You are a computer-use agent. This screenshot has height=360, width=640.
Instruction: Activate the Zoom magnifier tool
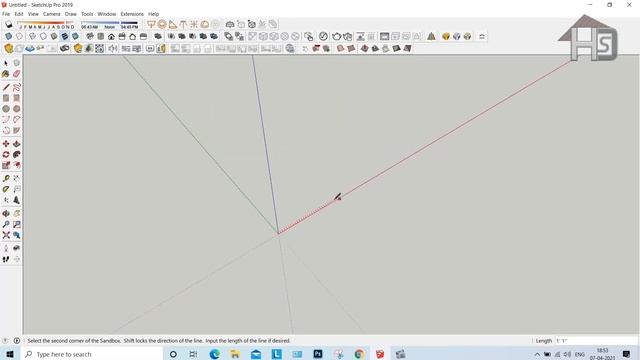pyautogui.click(x=6, y=224)
